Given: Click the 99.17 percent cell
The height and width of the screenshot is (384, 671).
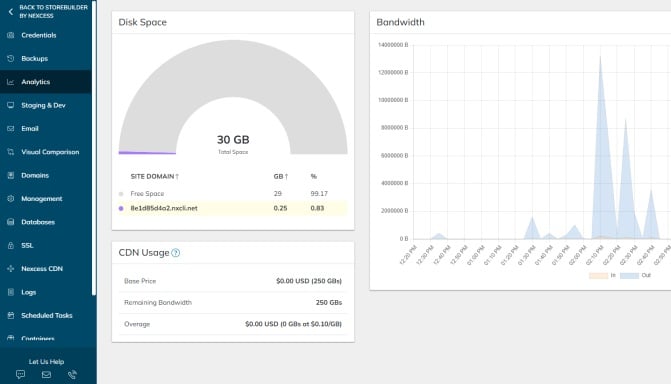Looking at the screenshot, I should (x=319, y=193).
